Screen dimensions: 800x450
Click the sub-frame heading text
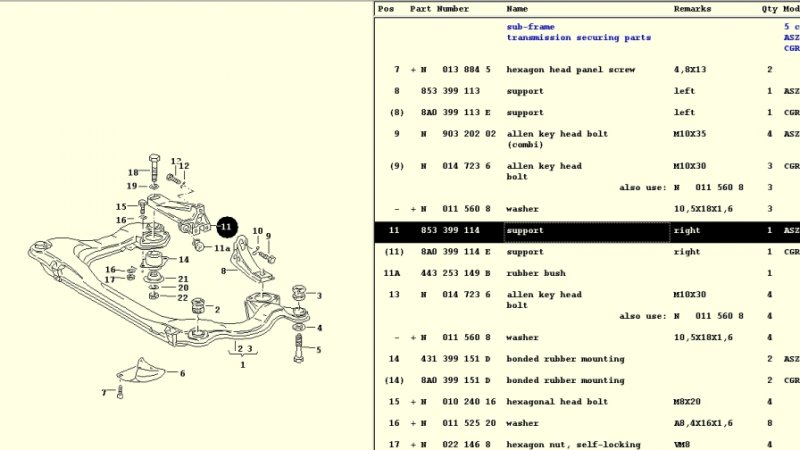(531, 27)
